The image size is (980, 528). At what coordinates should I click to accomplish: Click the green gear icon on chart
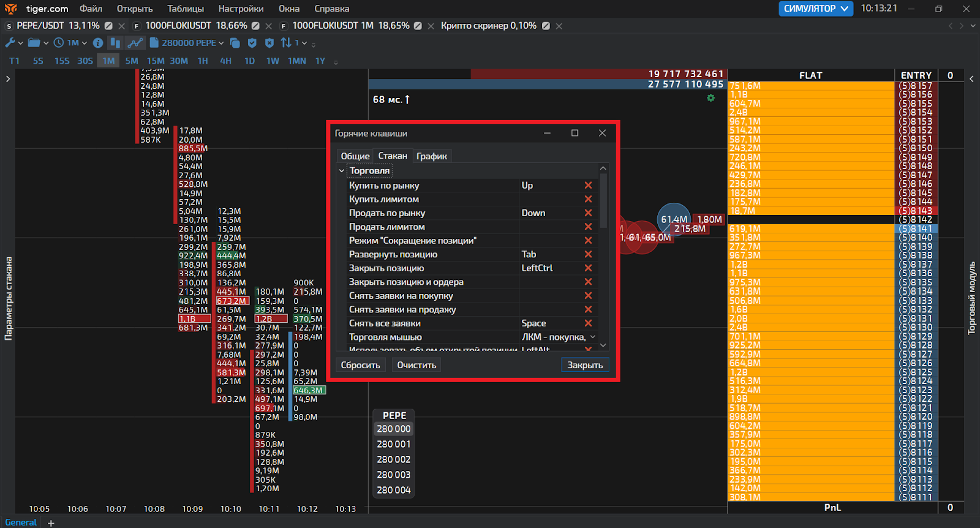pos(710,98)
